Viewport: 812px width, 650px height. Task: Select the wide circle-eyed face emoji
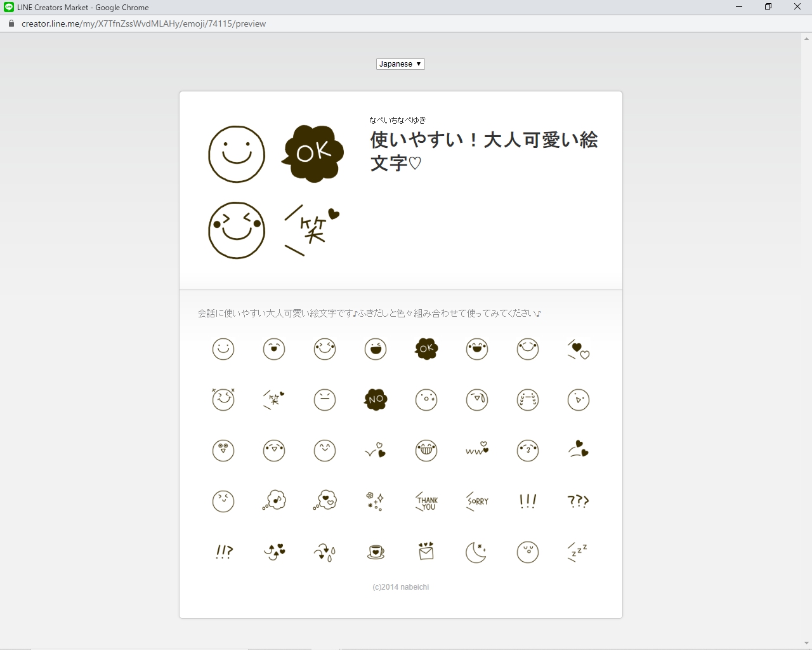223,450
